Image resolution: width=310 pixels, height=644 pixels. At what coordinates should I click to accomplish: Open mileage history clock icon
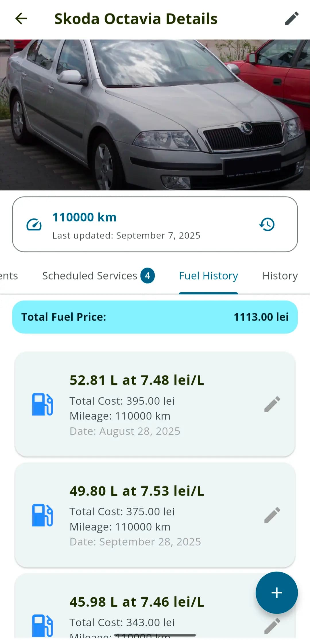(x=267, y=224)
